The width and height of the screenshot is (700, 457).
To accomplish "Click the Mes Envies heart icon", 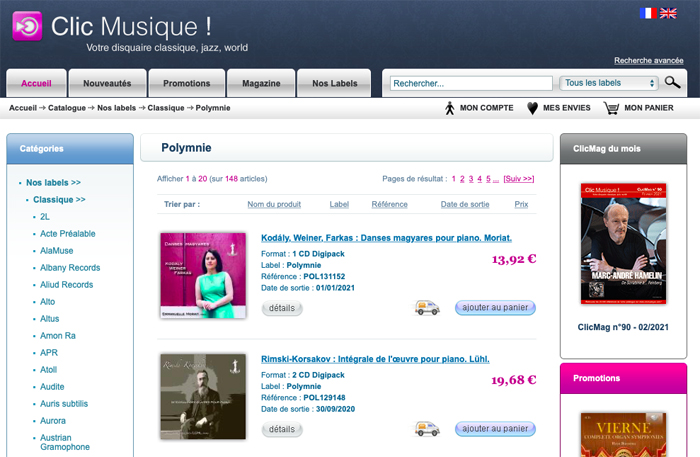I will [532, 108].
